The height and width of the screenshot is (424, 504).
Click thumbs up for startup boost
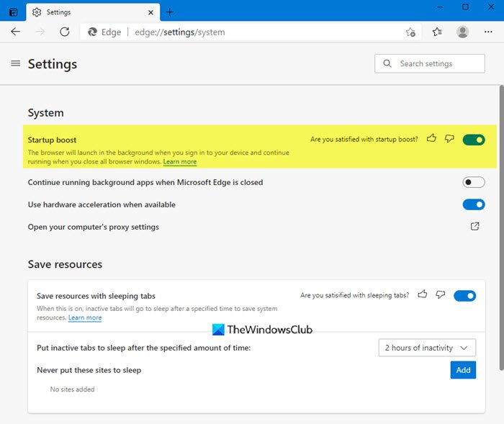point(431,139)
